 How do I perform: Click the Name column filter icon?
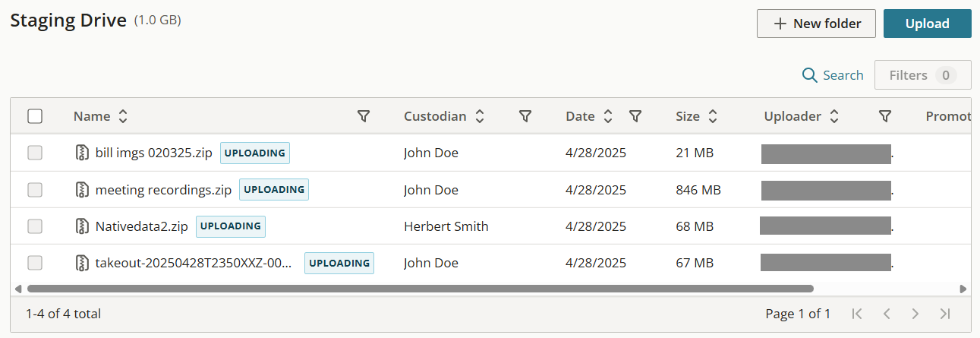pyautogui.click(x=364, y=116)
